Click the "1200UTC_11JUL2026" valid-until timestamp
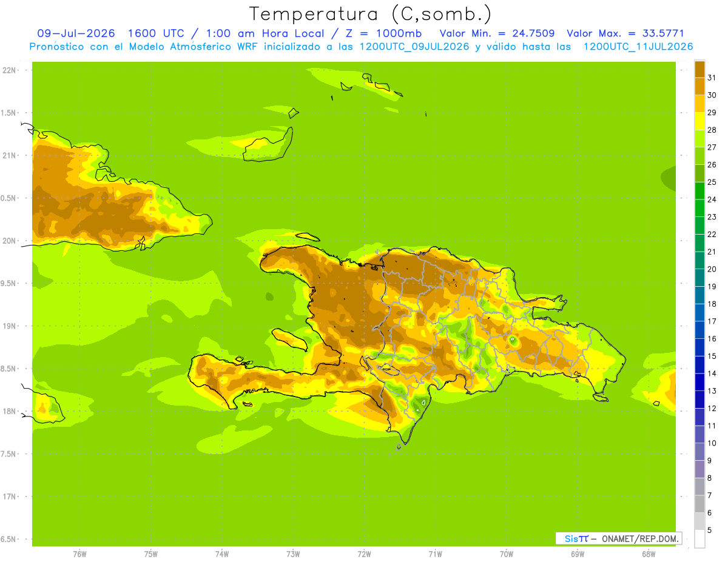The height and width of the screenshot is (562, 728). pos(638,47)
